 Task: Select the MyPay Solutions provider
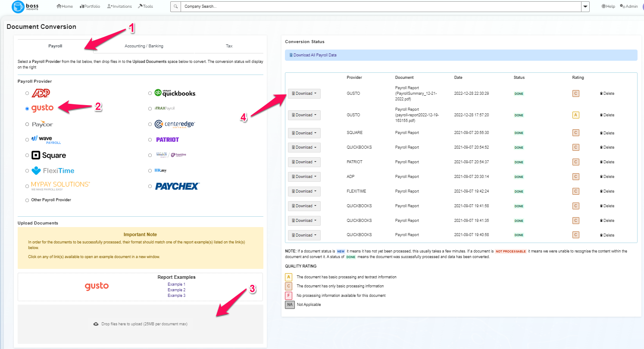[27, 186]
